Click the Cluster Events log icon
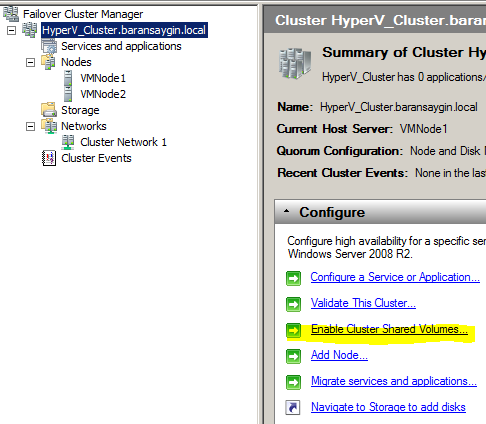The width and height of the screenshot is (486, 424). pyautogui.click(x=49, y=158)
